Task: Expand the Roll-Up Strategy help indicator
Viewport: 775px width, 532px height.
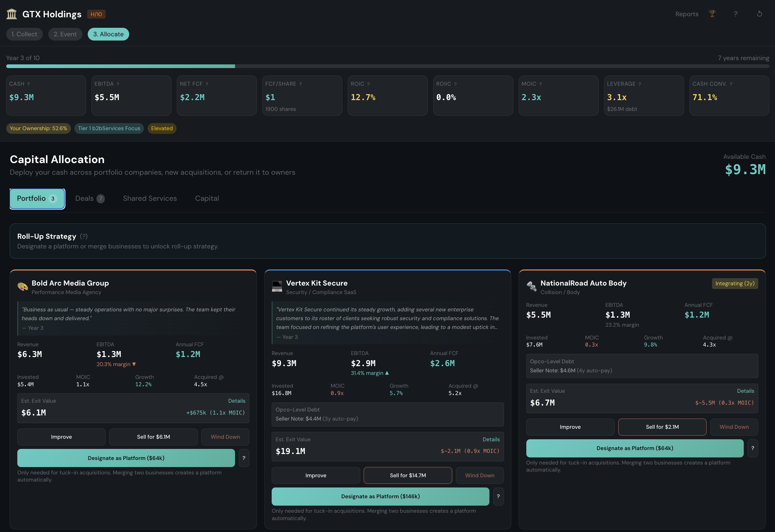Action: click(x=84, y=236)
